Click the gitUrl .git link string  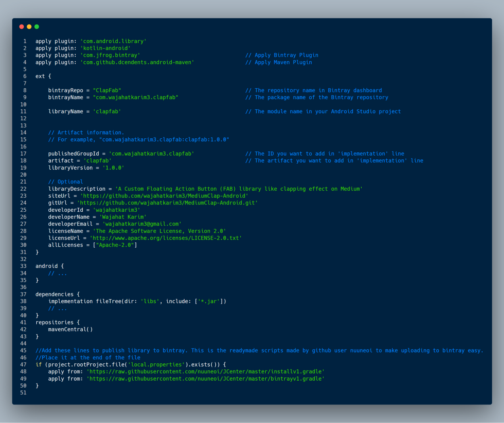click(167, 203)
